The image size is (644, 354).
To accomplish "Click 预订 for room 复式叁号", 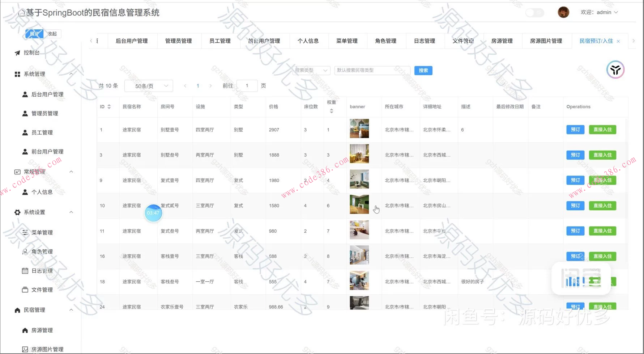I will tap(575, 231).
